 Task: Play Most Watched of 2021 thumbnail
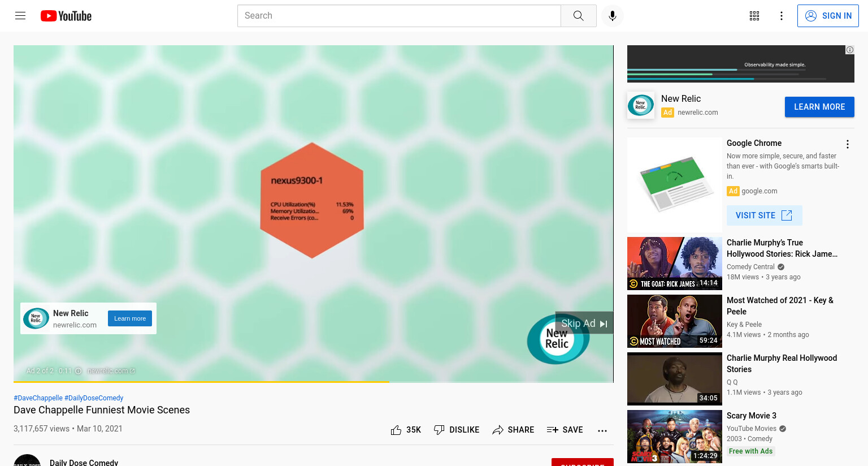[675, 321]
